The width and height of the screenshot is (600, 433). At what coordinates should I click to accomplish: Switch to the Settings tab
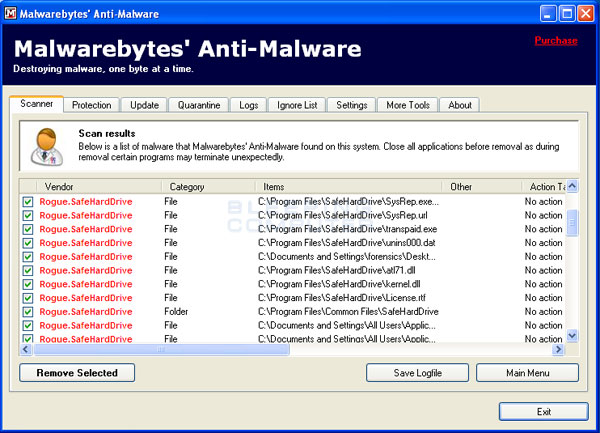click(x=352, y=105)
